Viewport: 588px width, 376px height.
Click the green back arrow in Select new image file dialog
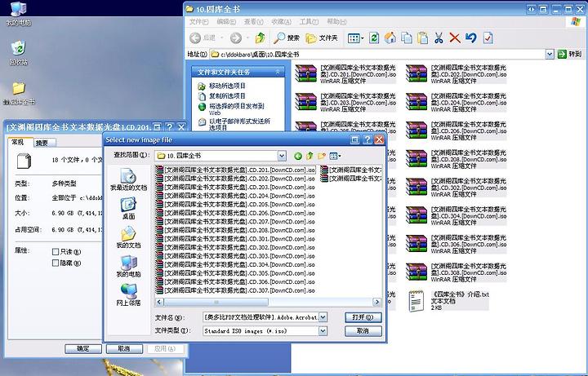pyautogui.click(x=298, y=156)
